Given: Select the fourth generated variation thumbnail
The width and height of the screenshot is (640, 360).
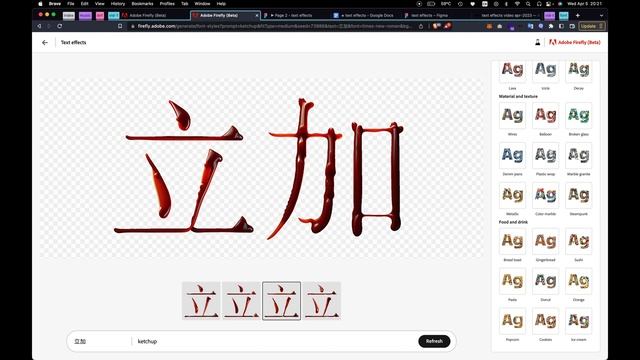Looking at the screenshot, I should (322, 301).
